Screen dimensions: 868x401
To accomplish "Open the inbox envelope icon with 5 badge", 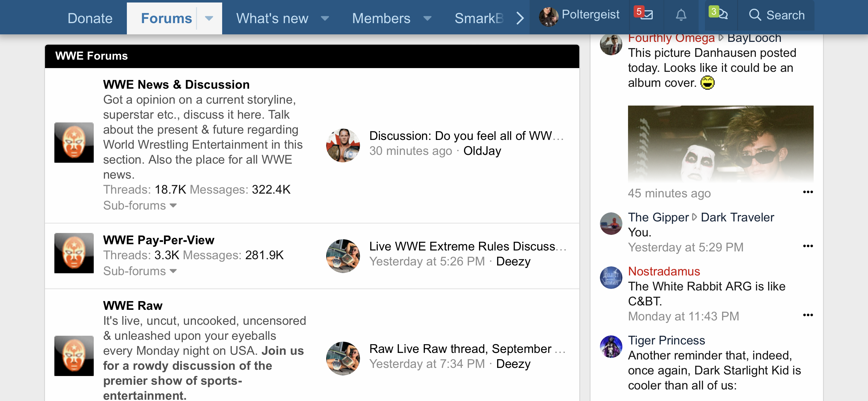I will (646, 15).
